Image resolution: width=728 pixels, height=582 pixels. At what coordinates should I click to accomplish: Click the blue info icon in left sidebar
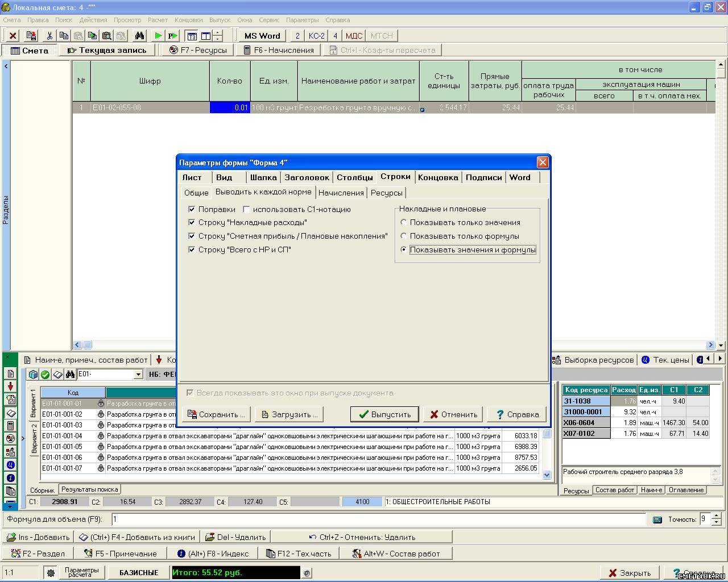10,478
